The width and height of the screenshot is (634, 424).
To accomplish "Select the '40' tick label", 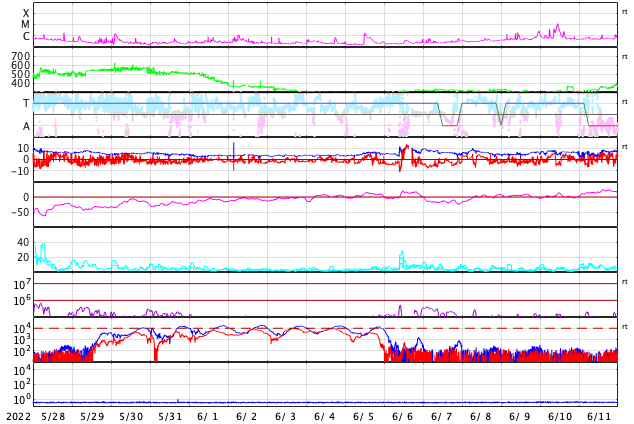I will (23, 242).
